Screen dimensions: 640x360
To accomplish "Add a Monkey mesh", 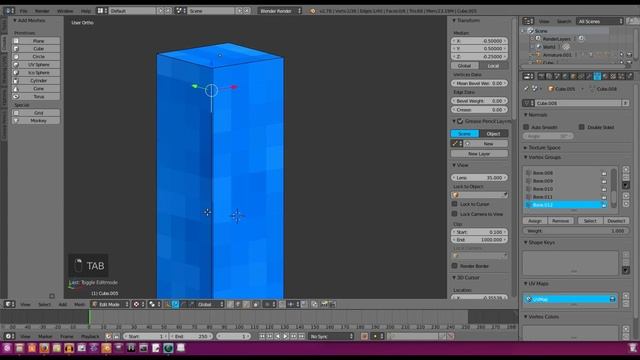I will [x=36, y=121].
